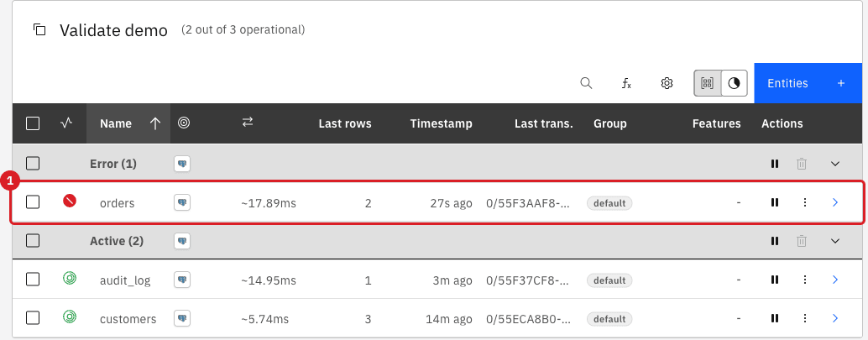Click the PostgreSQL icon in customers row
868x340 pixels.
click(182, 318)
